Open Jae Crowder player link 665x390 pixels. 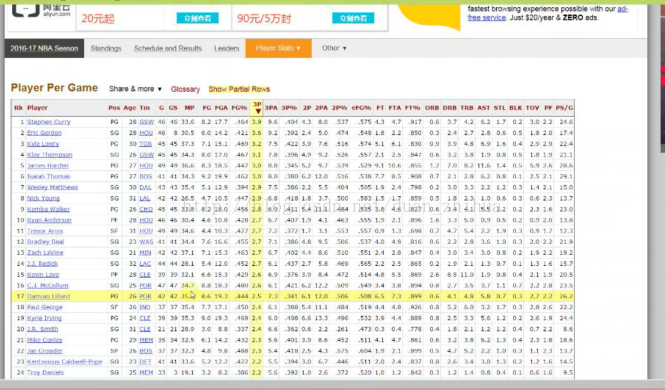coord(45,351)
